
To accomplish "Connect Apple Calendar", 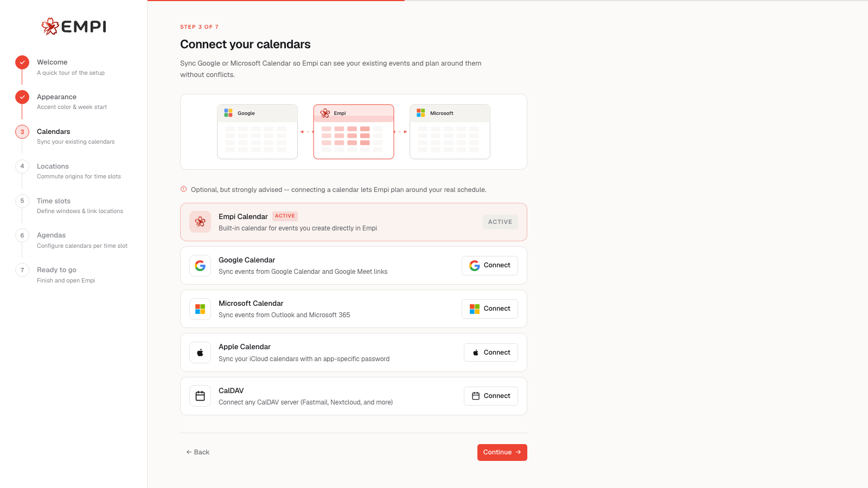I will (491, 352).
